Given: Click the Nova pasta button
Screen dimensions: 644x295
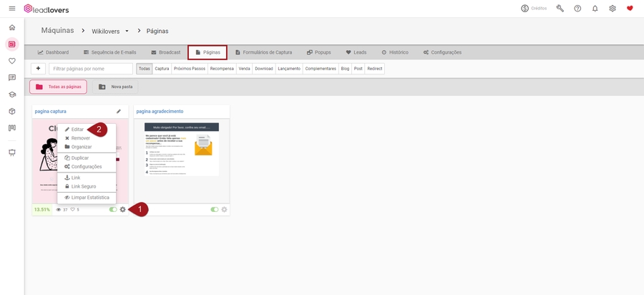Looking at the screenshot, I should click(x=114, y=87).
